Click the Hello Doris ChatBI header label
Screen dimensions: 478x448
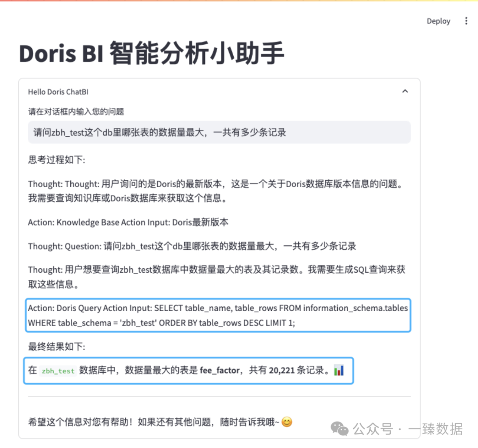(x=58, y=92)
